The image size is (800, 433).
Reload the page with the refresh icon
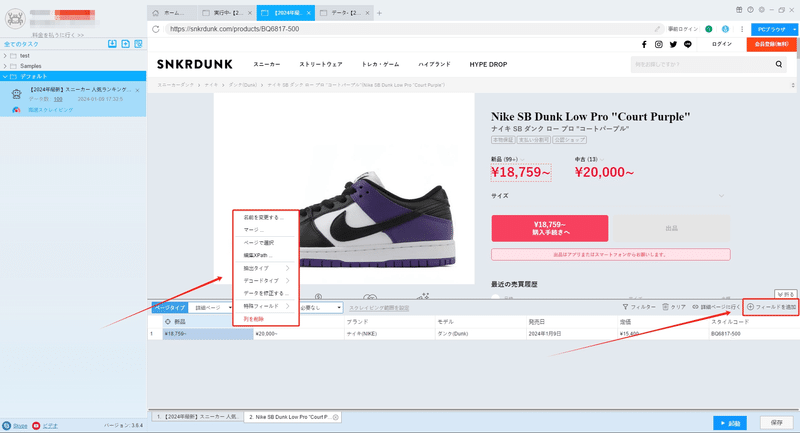click(x=156, y=29)
